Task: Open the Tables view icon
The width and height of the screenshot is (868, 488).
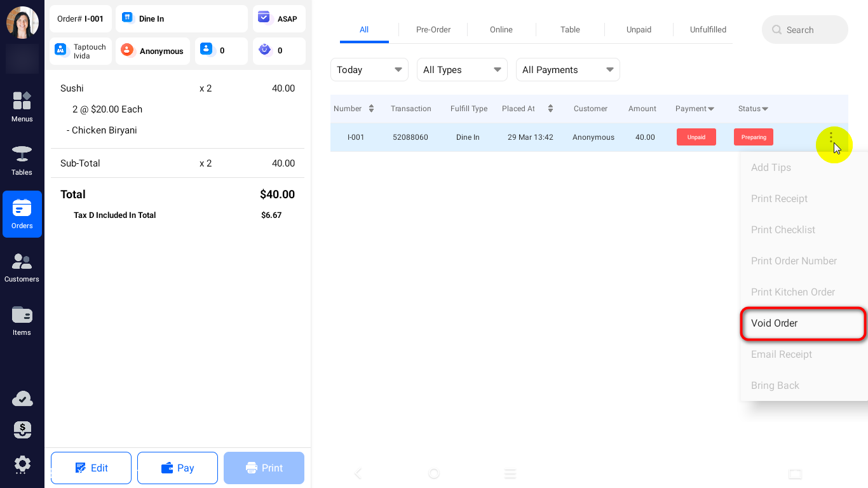Action: click(x=22, y=160)
